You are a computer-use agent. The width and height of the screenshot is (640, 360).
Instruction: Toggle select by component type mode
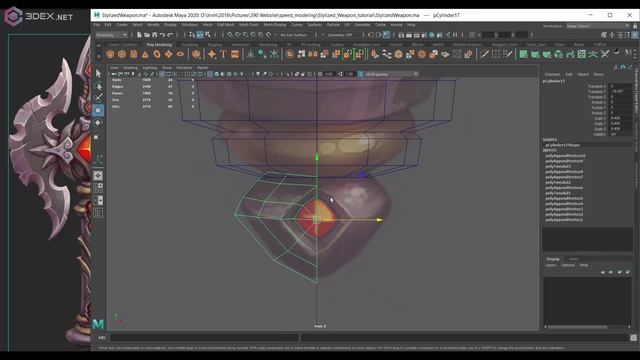pos(207,35)
